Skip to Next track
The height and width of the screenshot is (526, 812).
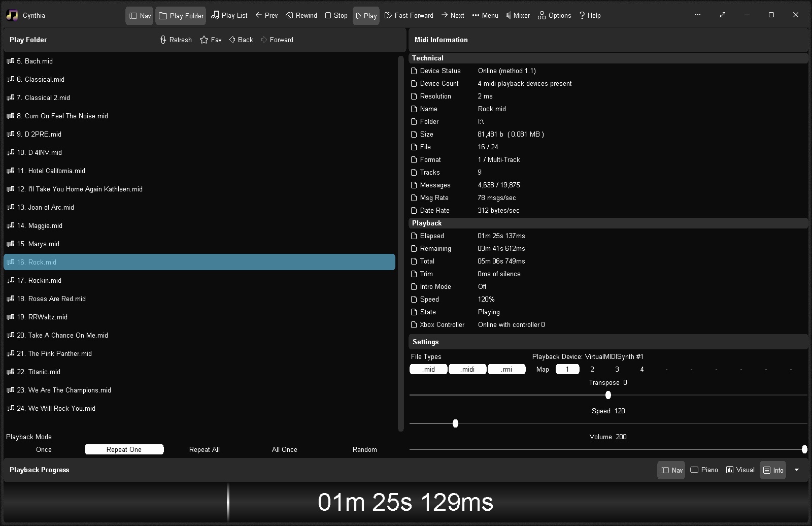pos(452,16)
